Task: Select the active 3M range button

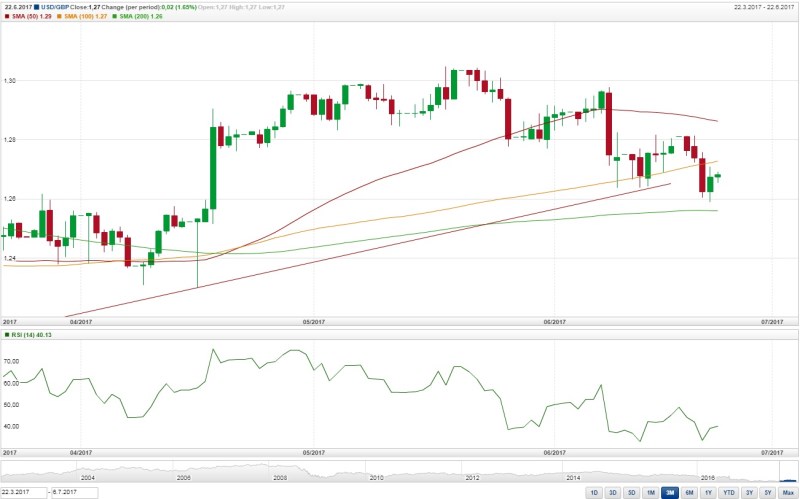Action: click(x=670, y=493)
